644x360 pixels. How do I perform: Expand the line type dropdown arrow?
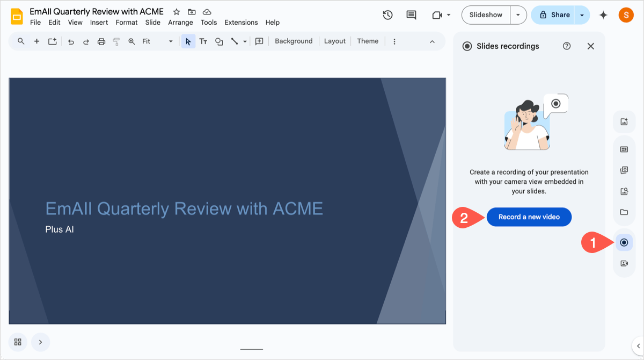click(x=245, y=41)
